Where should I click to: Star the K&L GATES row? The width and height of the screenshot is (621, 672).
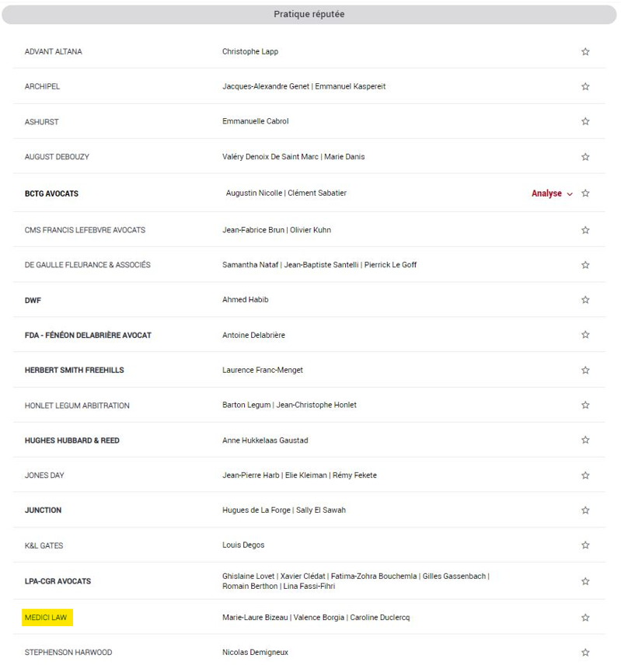[x=585, y=545]
